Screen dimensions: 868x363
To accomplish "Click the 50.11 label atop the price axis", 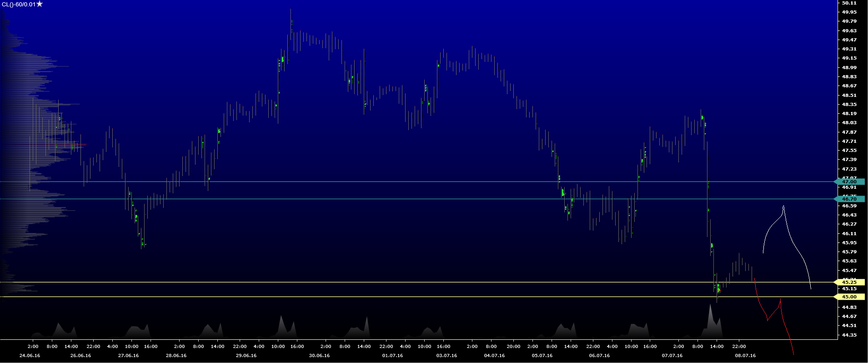I will pos(849,3).
